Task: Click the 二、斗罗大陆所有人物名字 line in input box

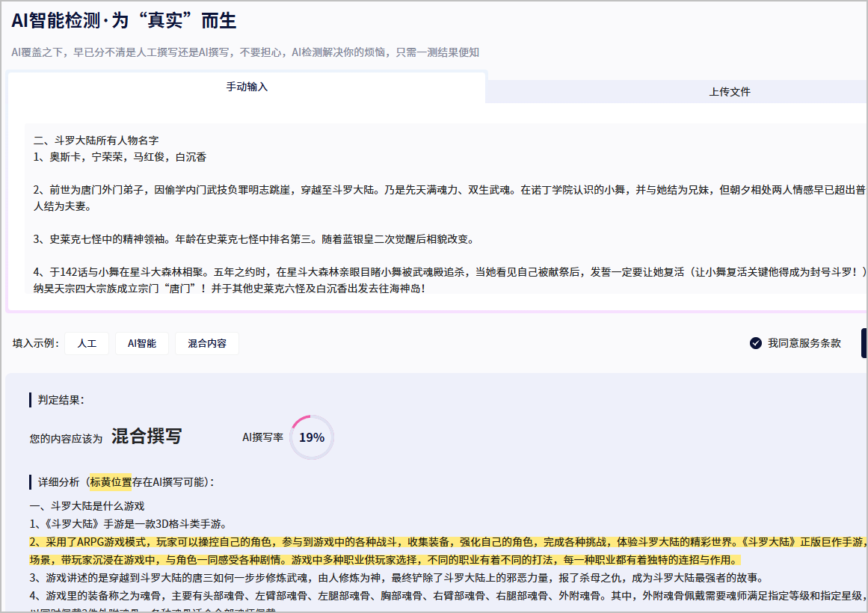Action: click(x=96, y=141)
